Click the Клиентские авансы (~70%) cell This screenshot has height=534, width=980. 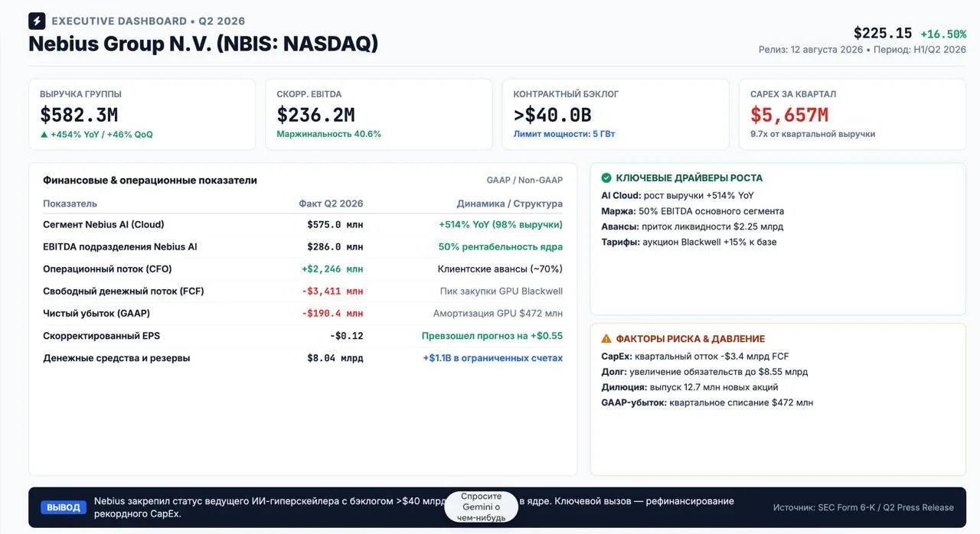point(500,269)
